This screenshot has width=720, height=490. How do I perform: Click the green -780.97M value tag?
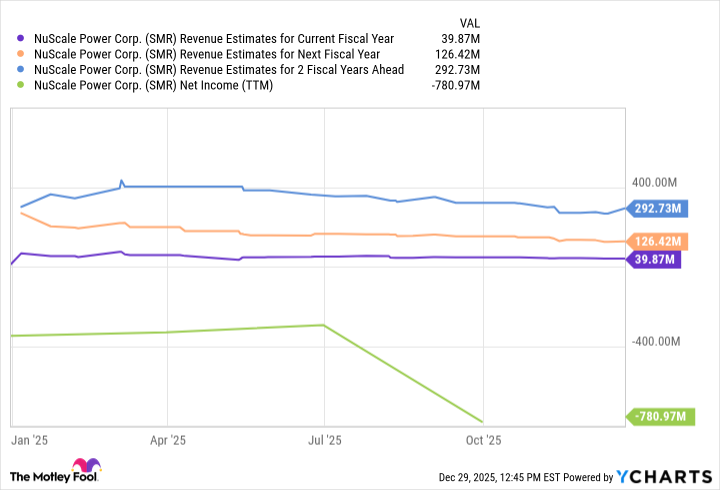(658, 416)
